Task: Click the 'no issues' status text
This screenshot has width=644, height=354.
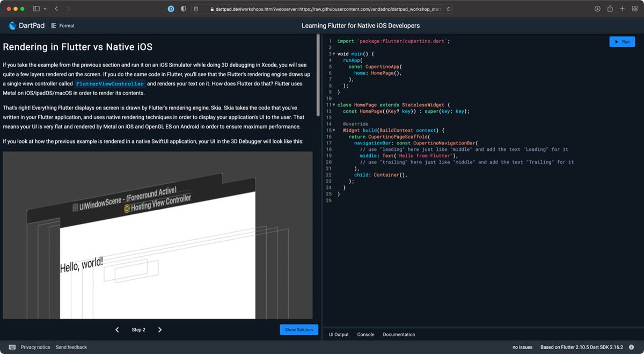Action: click(522, 347)
